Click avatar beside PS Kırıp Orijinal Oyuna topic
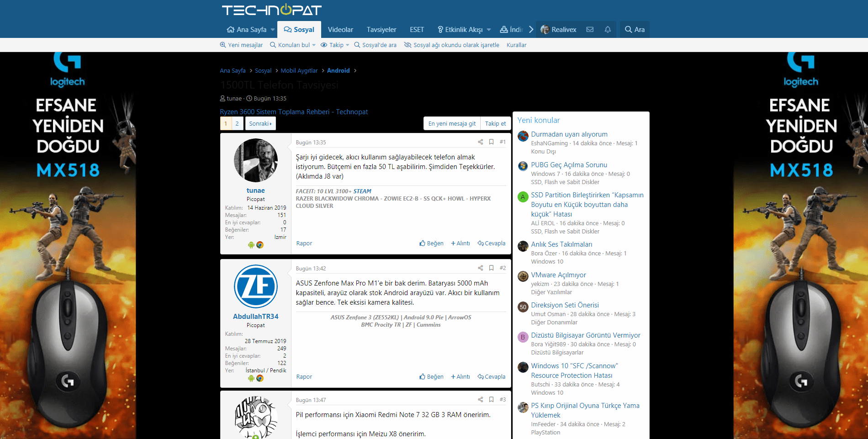This screenshot has height=439, width=868. click(x=523, y=407)
